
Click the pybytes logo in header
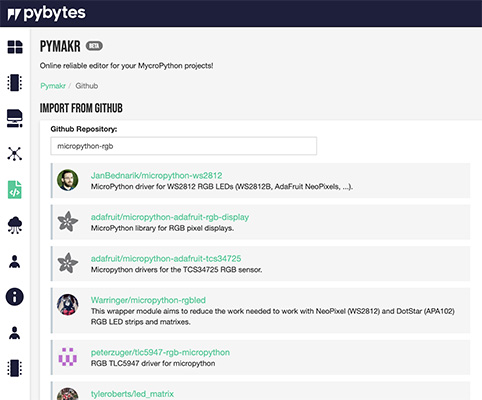(46, 14)
